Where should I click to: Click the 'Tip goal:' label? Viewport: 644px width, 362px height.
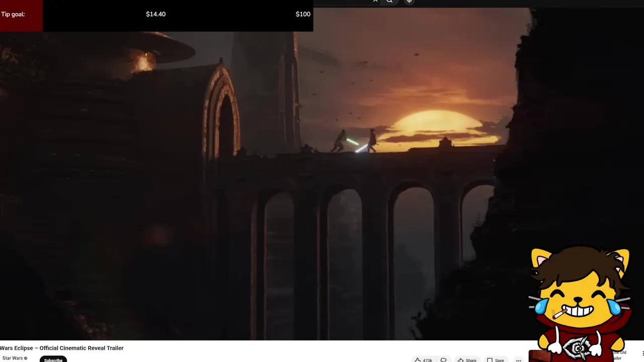(13, 14)
